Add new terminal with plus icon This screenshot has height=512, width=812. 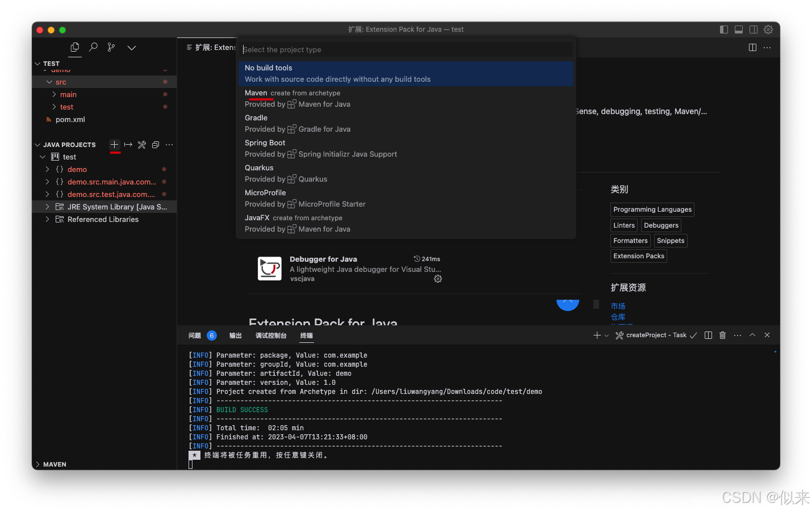coord(597,335)
